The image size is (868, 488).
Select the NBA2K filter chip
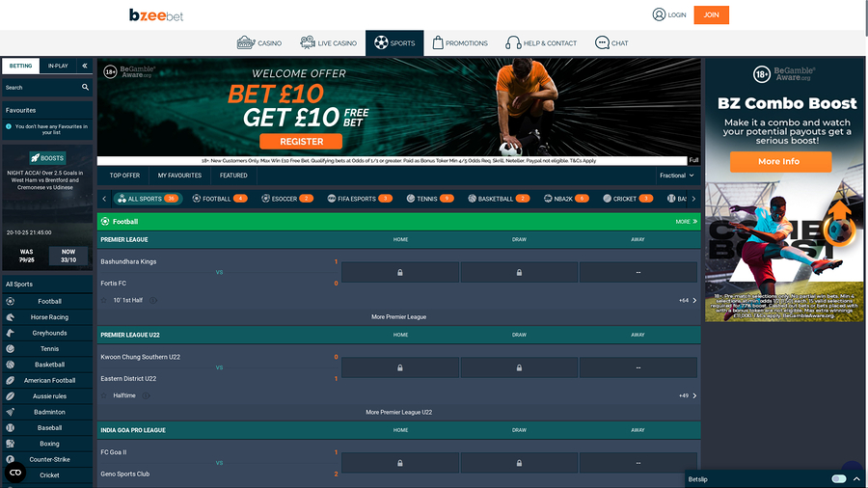click(x=566, y=199)
